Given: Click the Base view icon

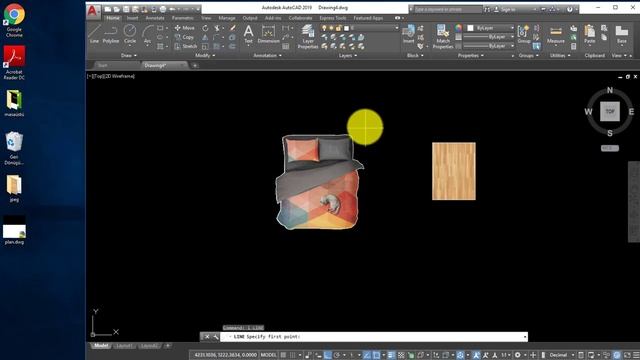Looking at the screenshot, I should pos(622,34).
